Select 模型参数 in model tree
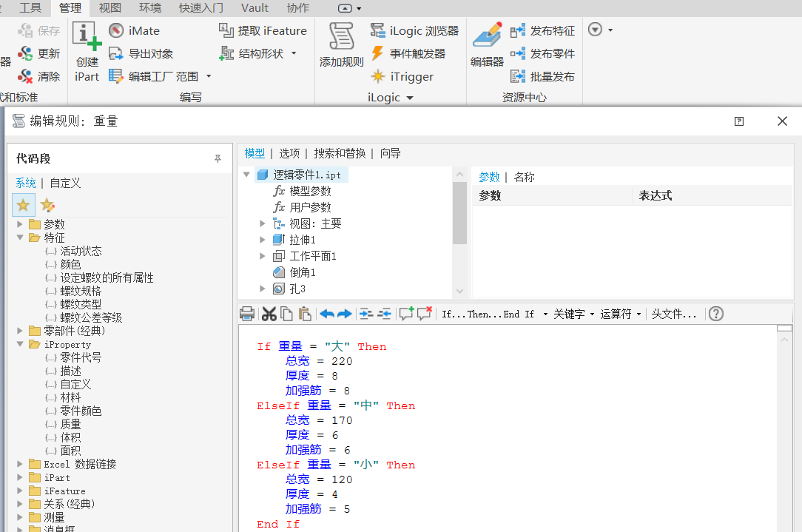This screenshot has width=802, height=532. pyautogui.click(x=310, y=192)
